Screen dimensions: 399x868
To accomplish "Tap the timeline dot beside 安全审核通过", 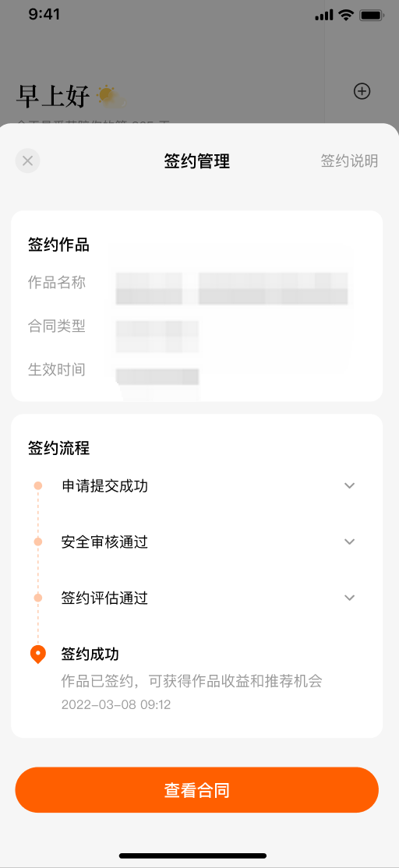I will click(38, 542).
